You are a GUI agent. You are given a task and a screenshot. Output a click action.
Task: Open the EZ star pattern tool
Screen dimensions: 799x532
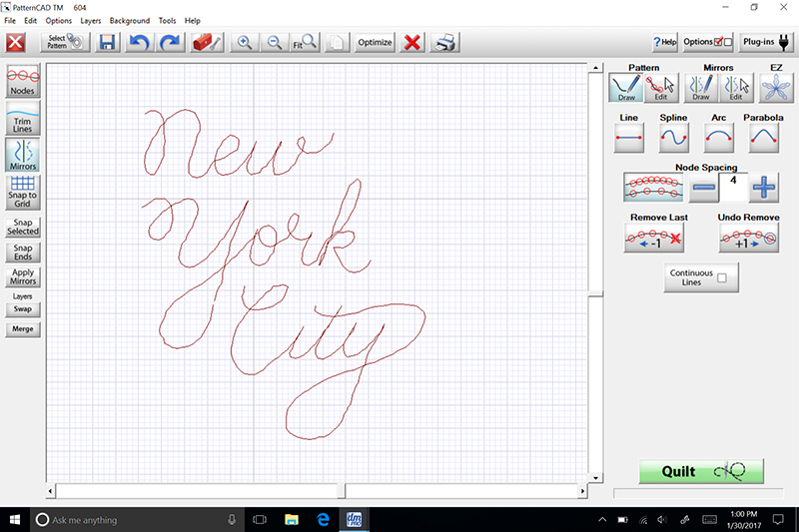(777, 88)
